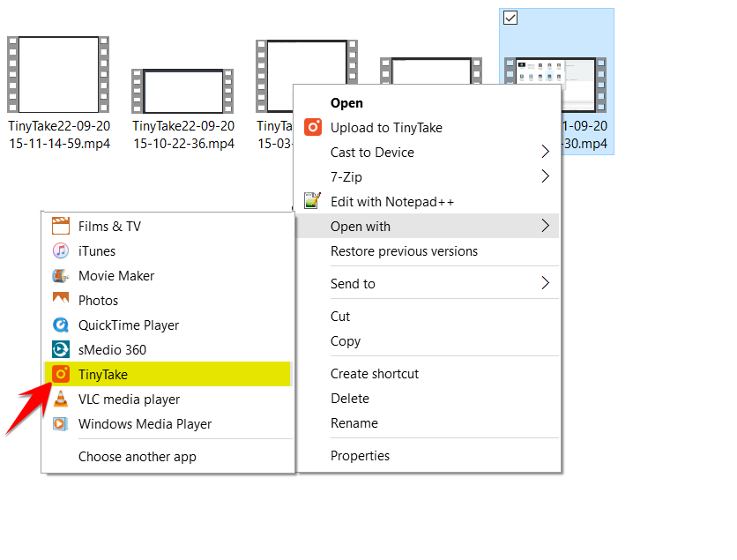Viewport: 737px width, 560px height.
Task: Click the Films & TV clapperboard icon
Action: click(61, 226)
